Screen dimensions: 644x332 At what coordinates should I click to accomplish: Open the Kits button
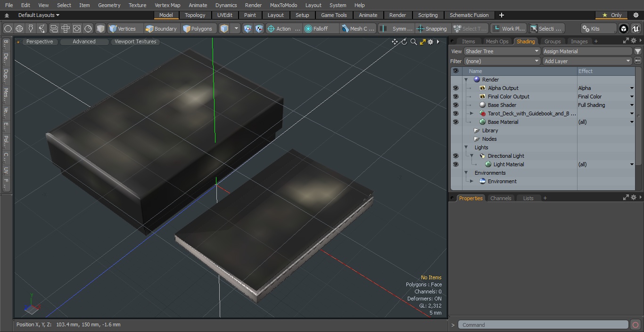(x=598, y=29)
